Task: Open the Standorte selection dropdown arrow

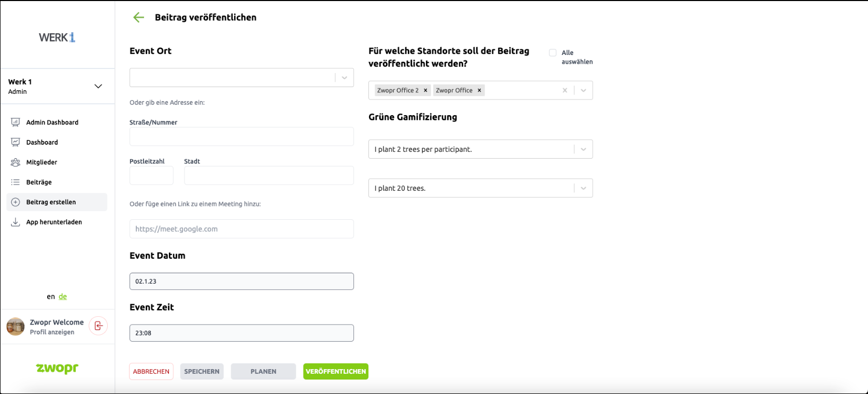Action: 584,90
